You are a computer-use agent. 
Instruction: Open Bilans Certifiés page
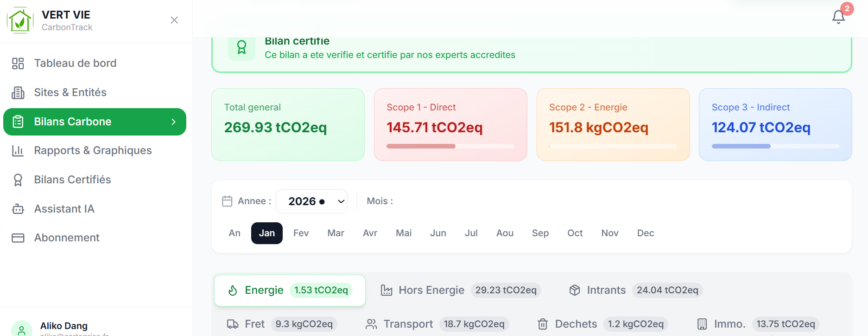pyautogui.click(x=95, y=180)
